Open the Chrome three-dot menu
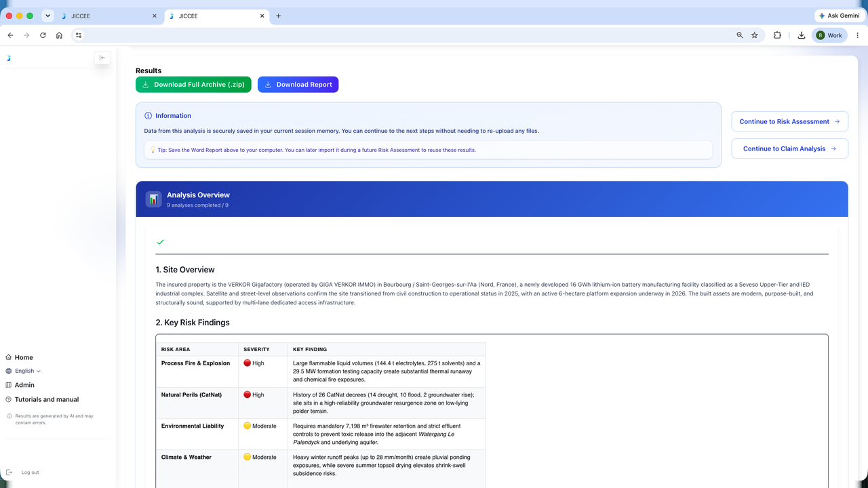Image resolution: width=868 pixels, height=488 pixels. pos(857,35)
